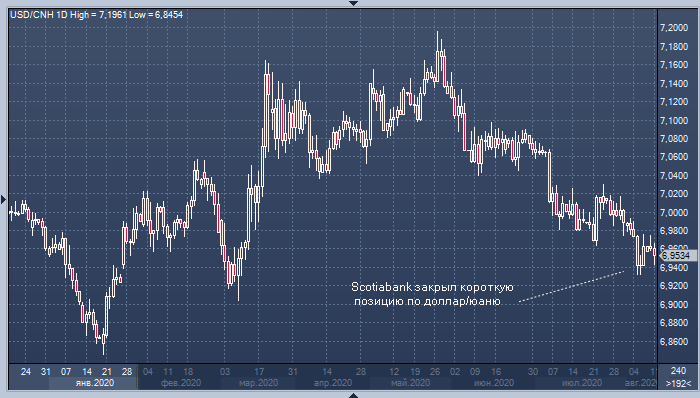The width and height of the screenshot is (700, 398).
Task: Click date label 03 in March
Action: pyautogui.click(x=225, y=371)
